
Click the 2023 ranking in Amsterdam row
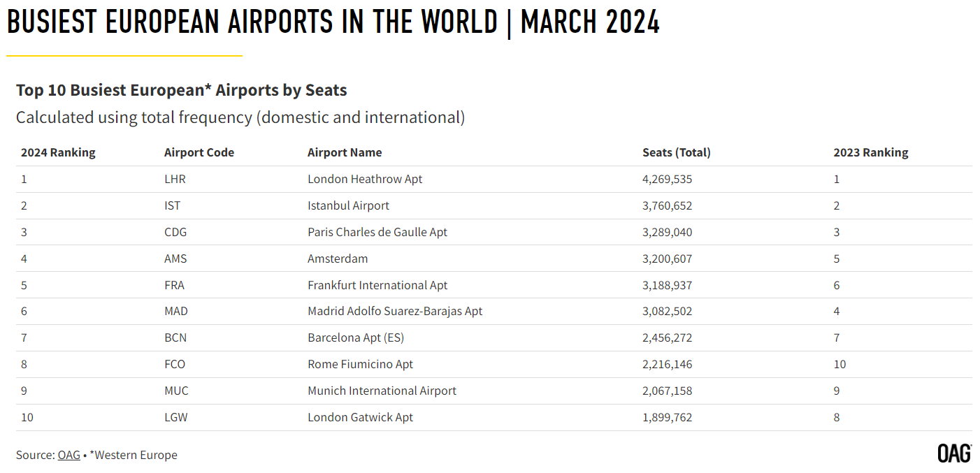pos(837,259)
